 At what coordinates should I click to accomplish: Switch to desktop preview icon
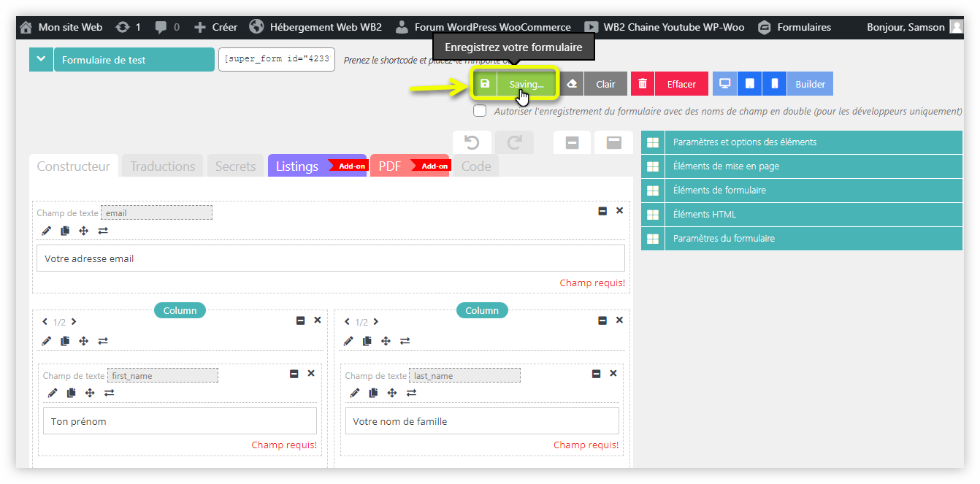pyautogui.click(x=725, y=84)
